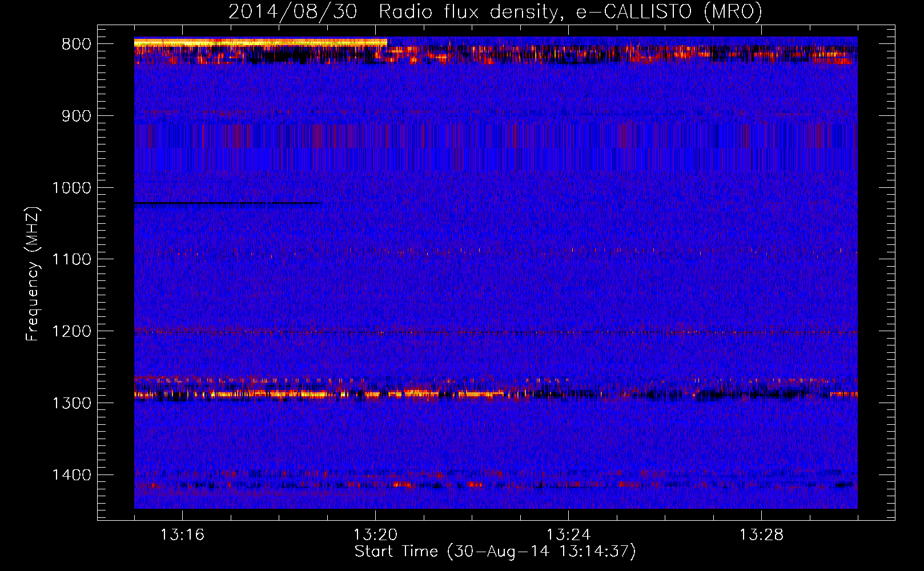Click the Start Time axis label
This screenshot has height=571, width=924.
pyautogui.click(x=495, y=552)
